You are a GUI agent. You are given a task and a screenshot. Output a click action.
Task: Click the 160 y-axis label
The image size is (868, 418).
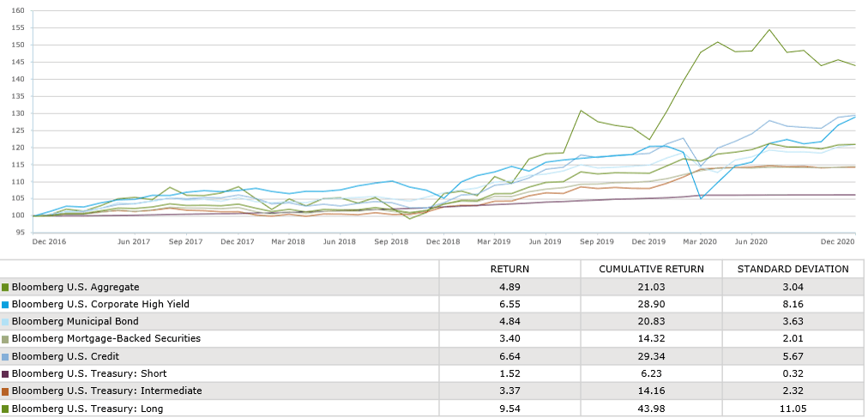[18, 11]
